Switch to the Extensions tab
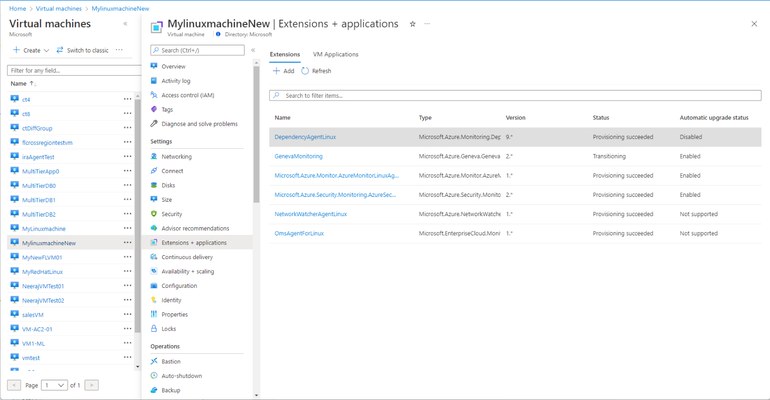 tap(285, 54)
